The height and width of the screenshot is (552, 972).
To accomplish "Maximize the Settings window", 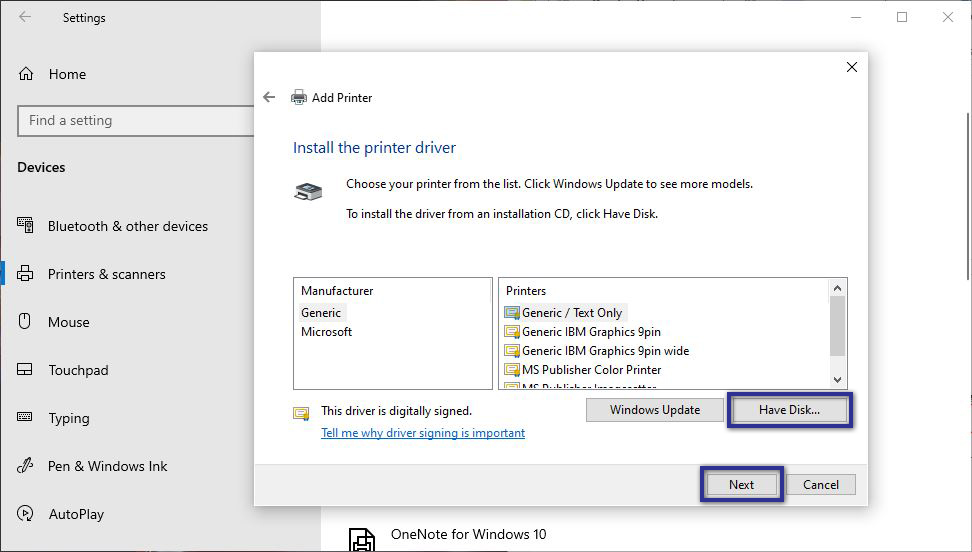I will click(902, 17).
